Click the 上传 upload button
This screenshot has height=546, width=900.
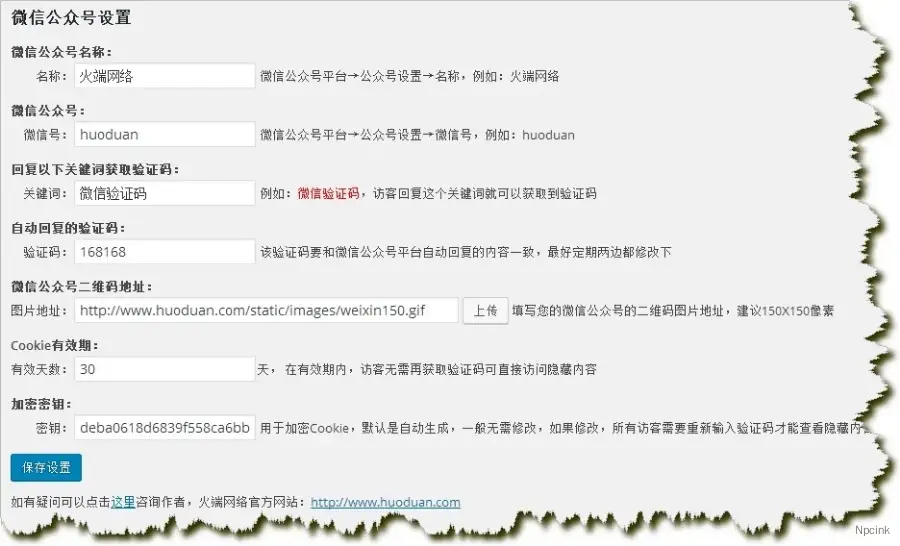click(x=486, y=311)
